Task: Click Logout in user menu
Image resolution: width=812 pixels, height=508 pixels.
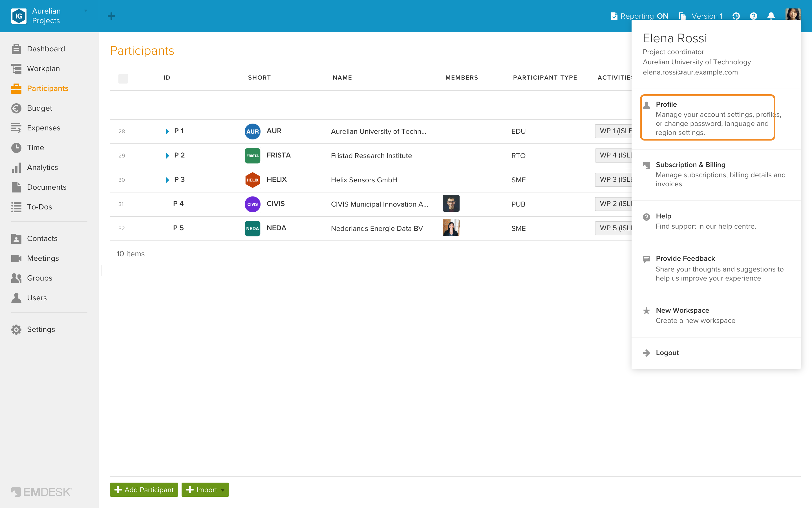Action: click(716, 353)
